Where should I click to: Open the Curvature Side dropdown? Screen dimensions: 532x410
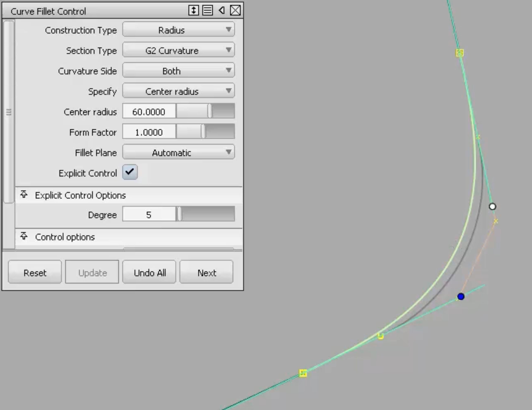[179, 71]
